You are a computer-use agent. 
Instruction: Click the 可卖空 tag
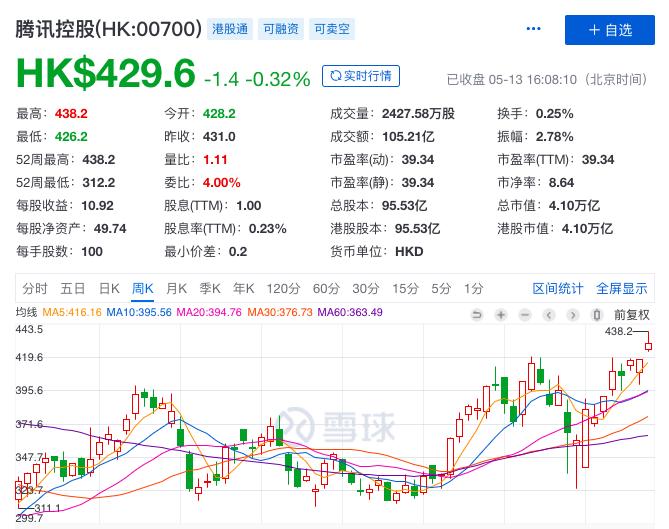click(332, 29)
